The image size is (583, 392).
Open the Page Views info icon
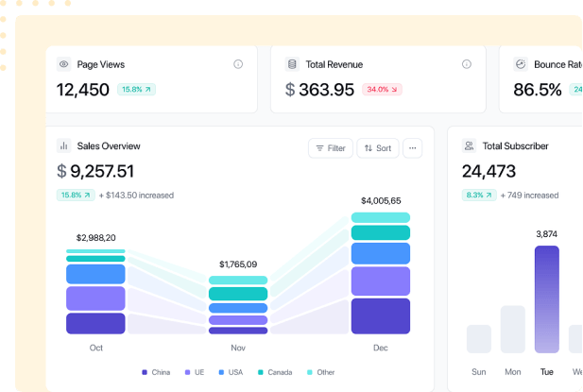[x=238, y=64]
